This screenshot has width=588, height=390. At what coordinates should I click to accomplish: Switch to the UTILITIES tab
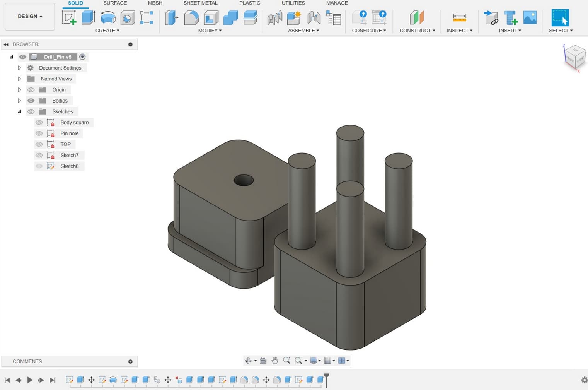[293, 3]
